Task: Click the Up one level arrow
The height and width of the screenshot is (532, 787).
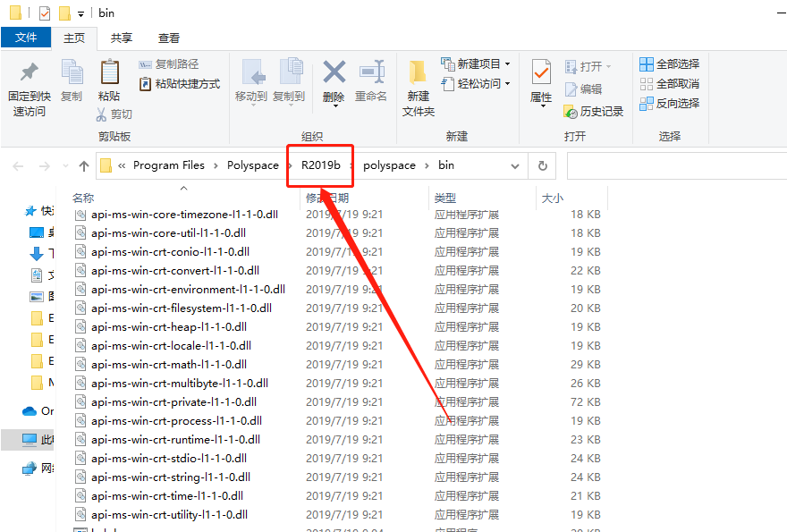Action: point(84,166)
